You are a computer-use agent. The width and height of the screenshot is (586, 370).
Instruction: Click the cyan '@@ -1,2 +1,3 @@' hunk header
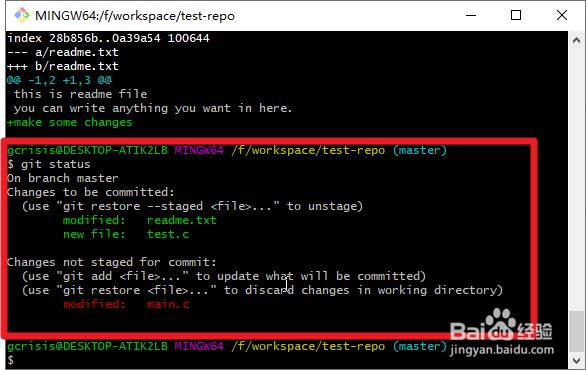pos(59,80)
